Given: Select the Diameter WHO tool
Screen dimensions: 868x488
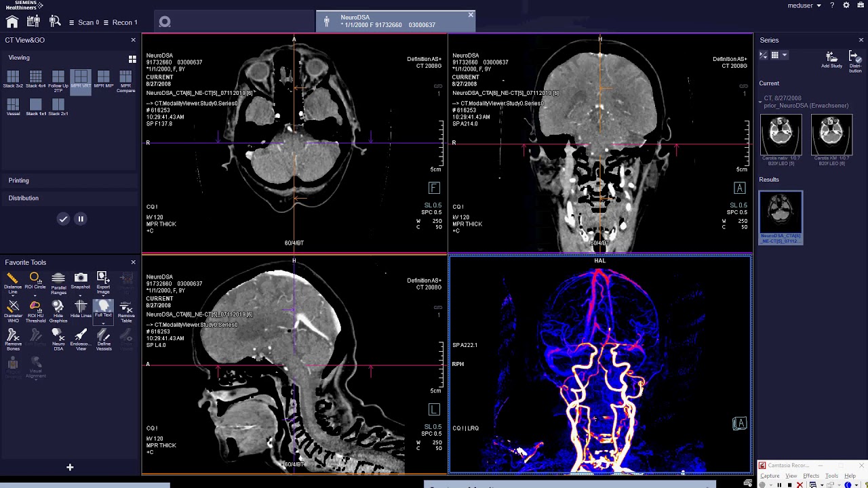Looking at the screenshot, I should pos(12,311).
